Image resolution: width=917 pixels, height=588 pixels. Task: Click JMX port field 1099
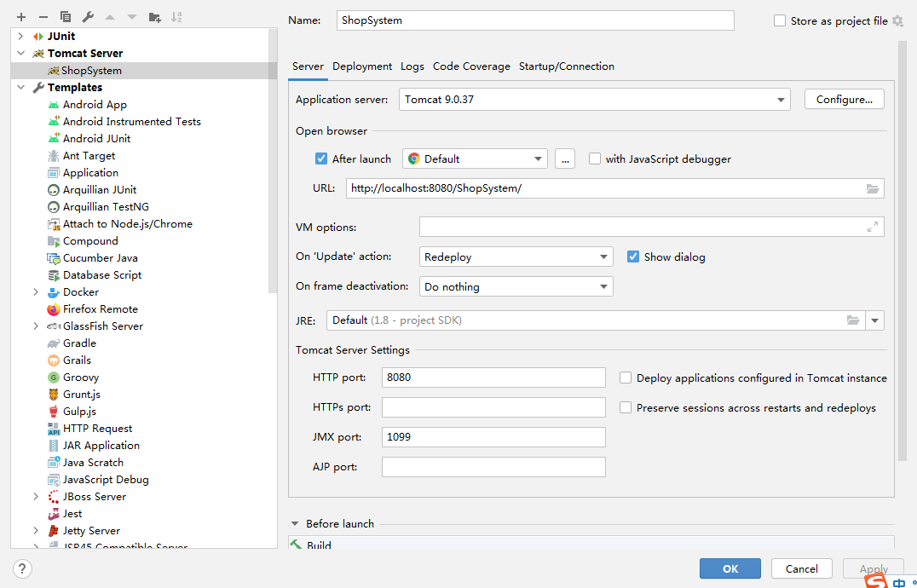(x=493, y=437)
